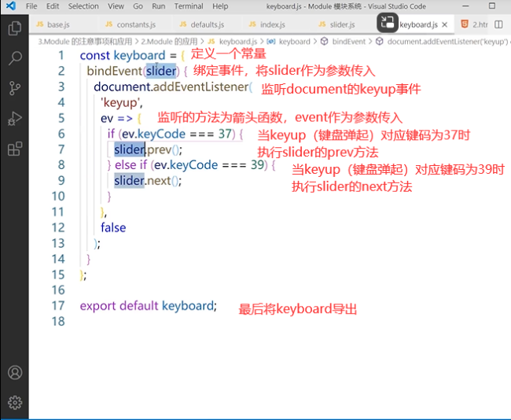Open the Accounts menu
This screenshot has width=511, height=420.
tap(15, 372)
